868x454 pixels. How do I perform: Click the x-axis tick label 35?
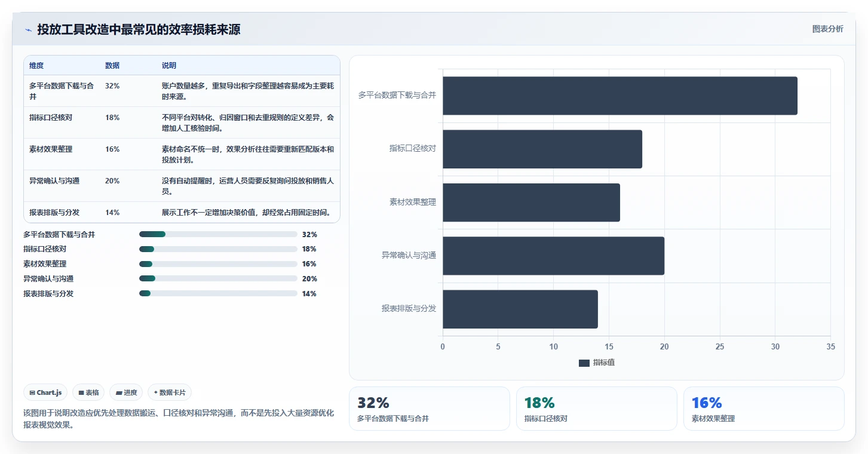(830, 346)
